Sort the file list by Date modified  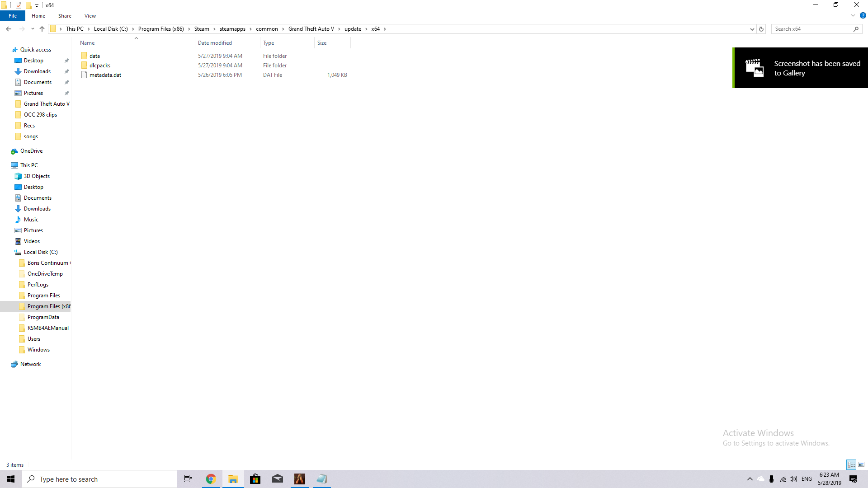point(215,43)
